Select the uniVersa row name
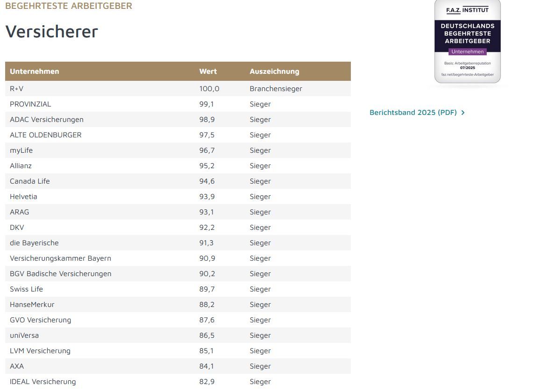 click(24, 335)
